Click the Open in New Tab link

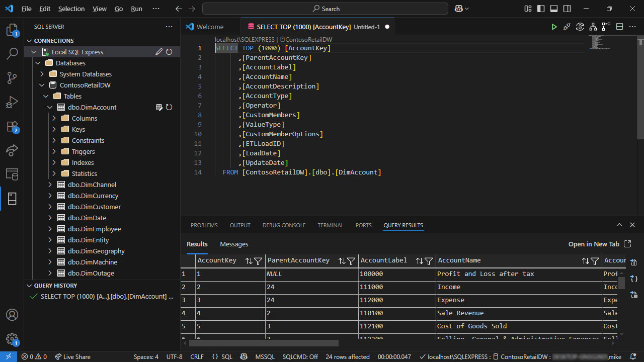594,244
